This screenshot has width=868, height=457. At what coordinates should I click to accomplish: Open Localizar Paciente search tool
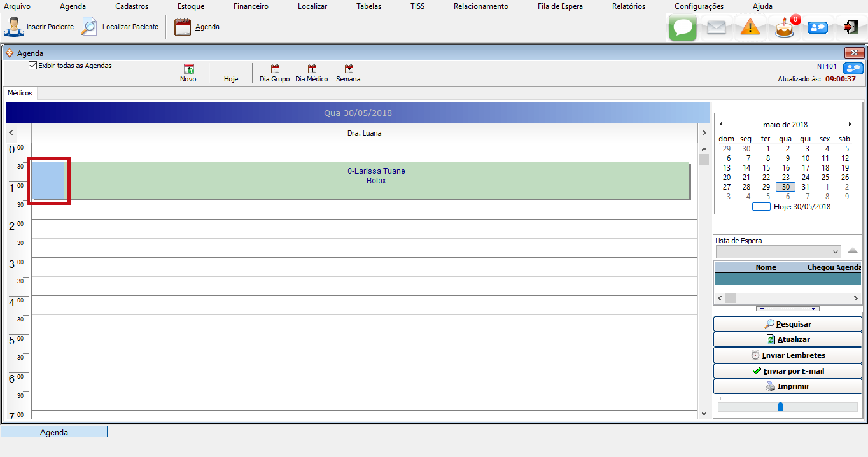coord(90,27)
